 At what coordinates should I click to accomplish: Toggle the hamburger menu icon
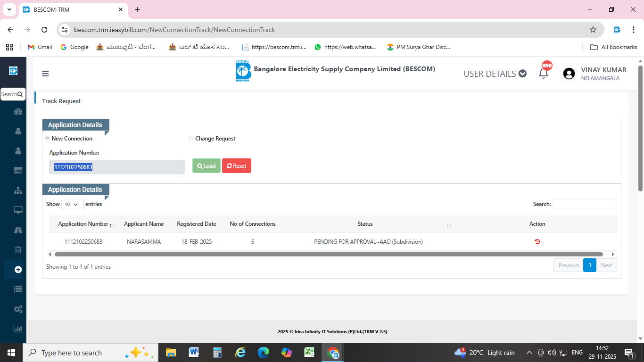[x=45, y=74]
